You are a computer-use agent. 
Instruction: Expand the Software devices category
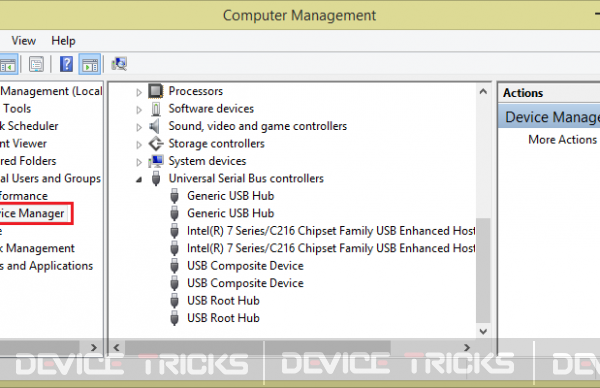point(139,110)
